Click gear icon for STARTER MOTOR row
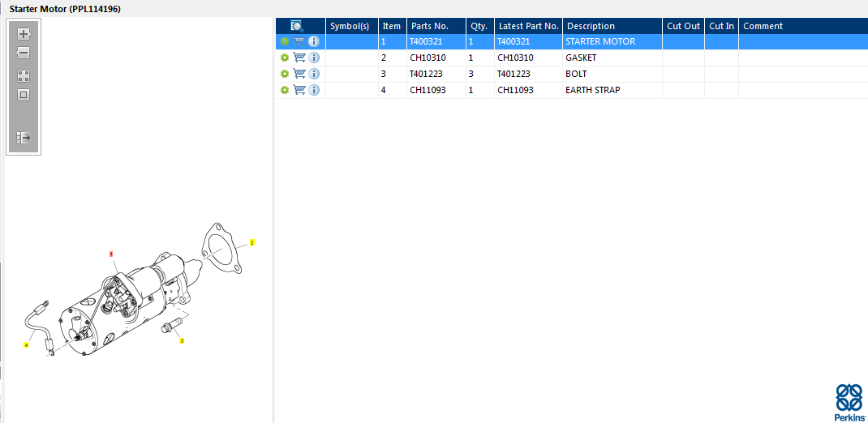This screenshot has width=868, height=423. click(285, 41)
